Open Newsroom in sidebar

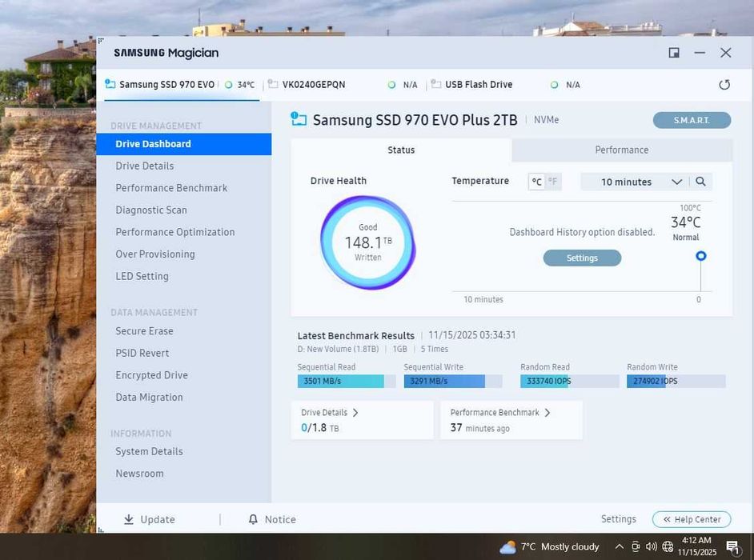(183, 474)
